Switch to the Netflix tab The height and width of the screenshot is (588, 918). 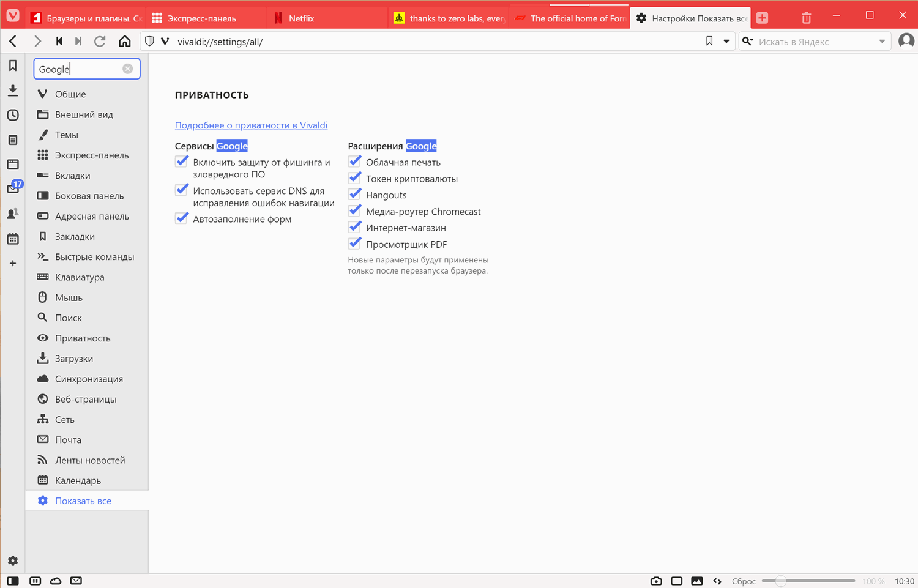pyautogui.click(x=327, y=18)
